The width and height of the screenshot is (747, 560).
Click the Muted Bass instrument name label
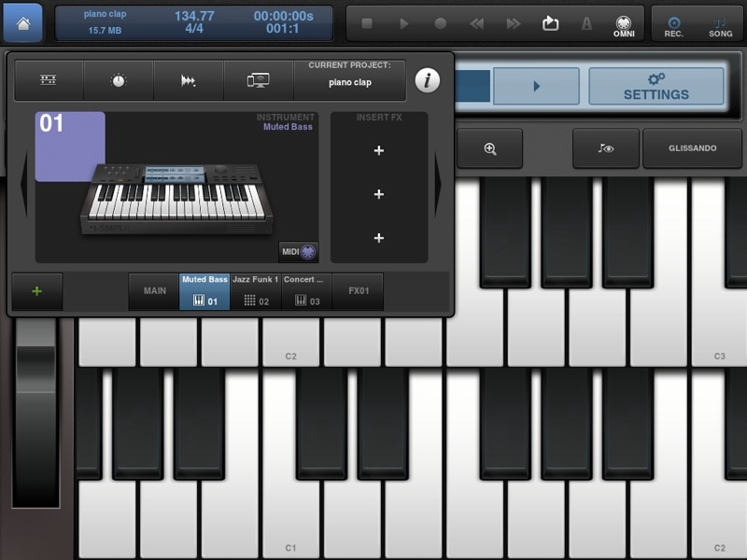click(x=288, y=127)
